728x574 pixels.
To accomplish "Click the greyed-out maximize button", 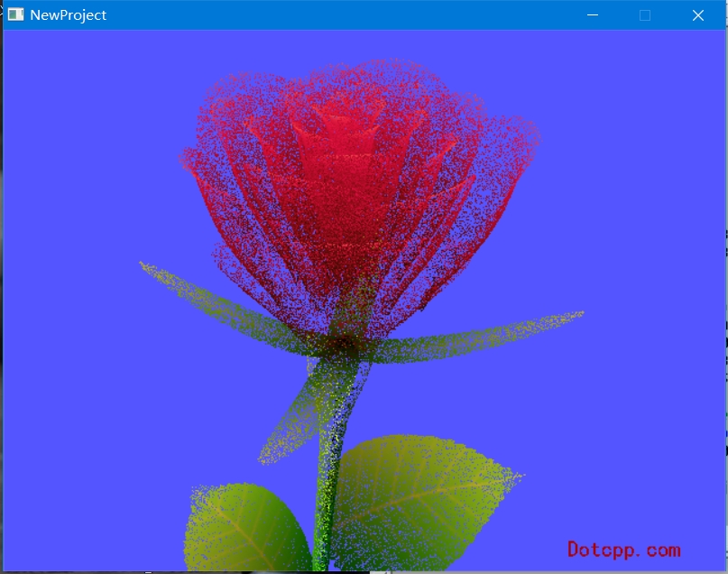I will point(645,14).
